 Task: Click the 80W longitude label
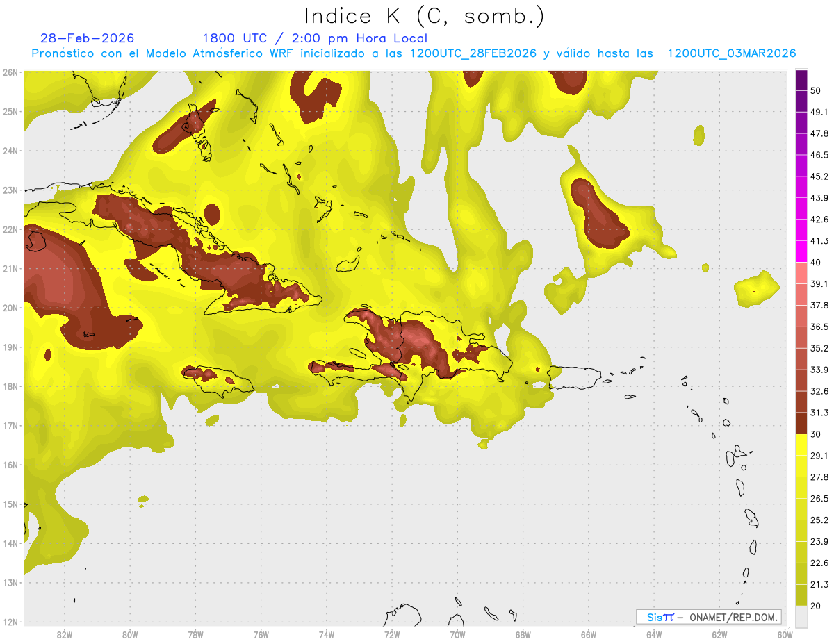point(130,635)
